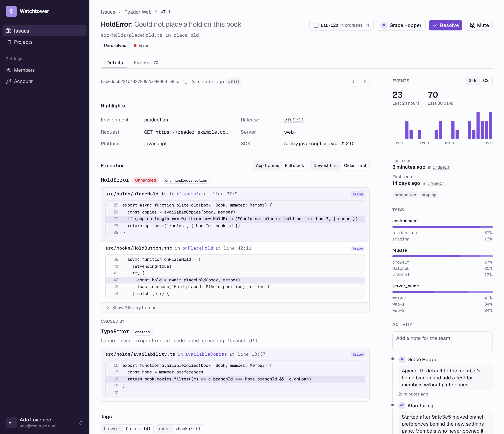The image size is (504, 434).
Task: Open Account settings page
Action: [x=44, y=81]
